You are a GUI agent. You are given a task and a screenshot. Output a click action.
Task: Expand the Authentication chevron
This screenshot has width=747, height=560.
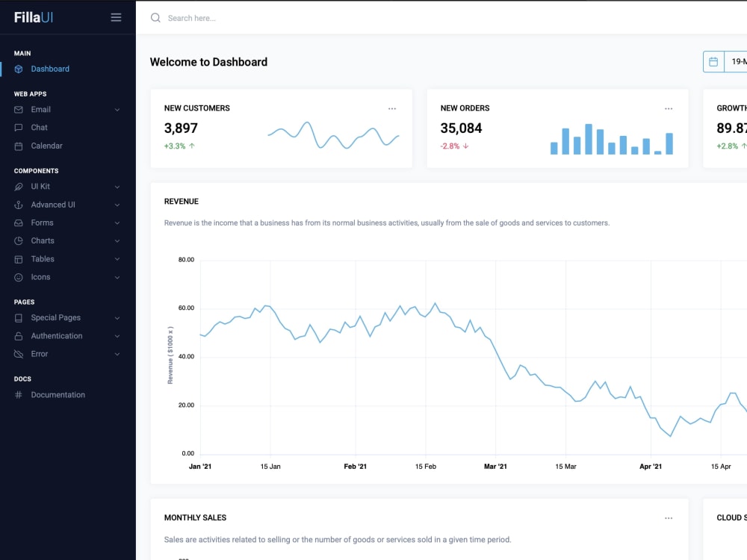(117, 336)
